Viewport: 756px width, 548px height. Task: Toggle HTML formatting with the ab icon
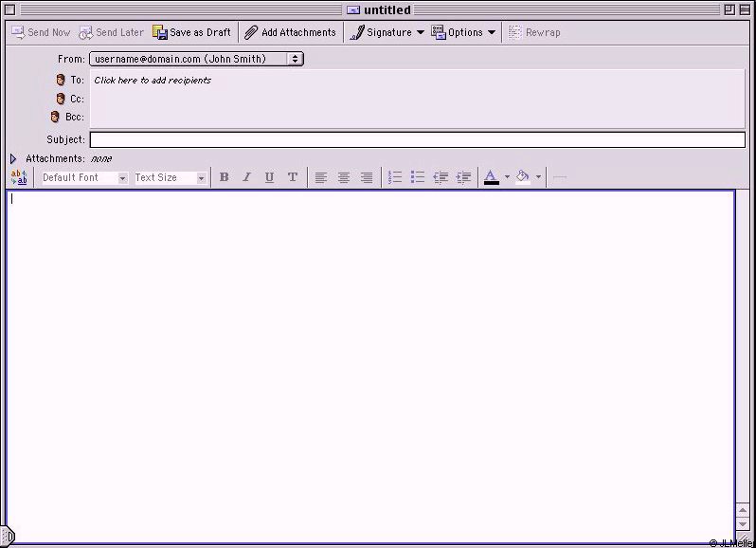[x=19, y=177]
